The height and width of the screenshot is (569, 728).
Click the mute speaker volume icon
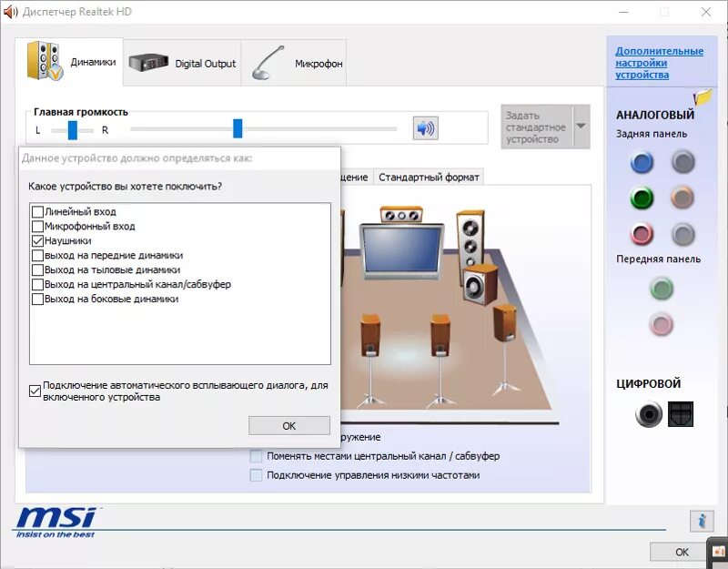[x=425, y=128]
